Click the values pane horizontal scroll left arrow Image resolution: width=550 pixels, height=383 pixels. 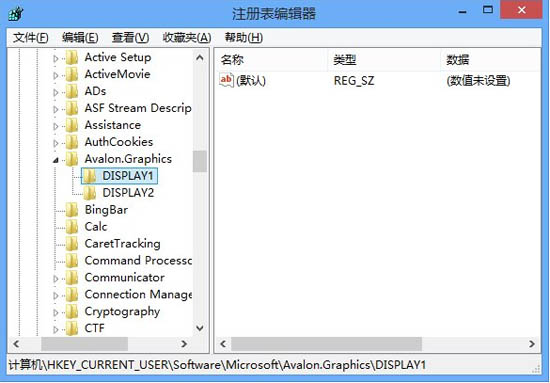coord(223,344)
